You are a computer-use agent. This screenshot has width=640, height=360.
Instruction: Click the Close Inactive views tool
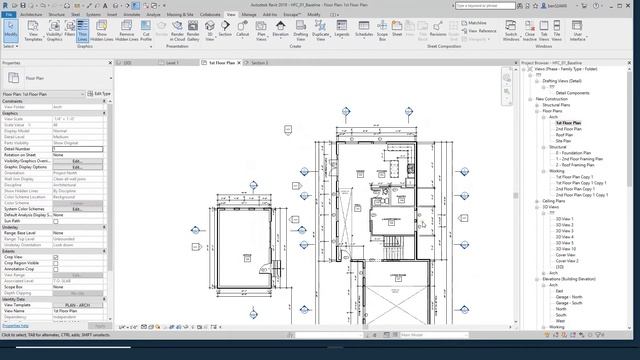(x=529, y=31)
